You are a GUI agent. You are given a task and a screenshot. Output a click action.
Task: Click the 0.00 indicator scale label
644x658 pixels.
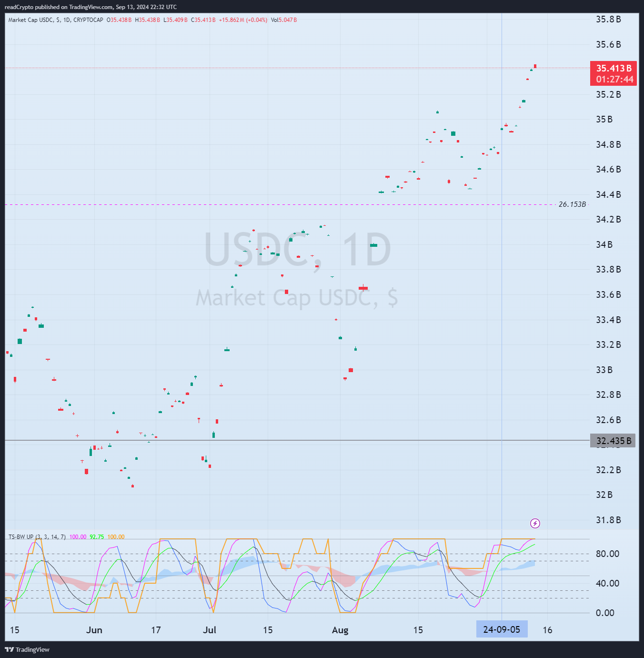(x=605, y=613)
